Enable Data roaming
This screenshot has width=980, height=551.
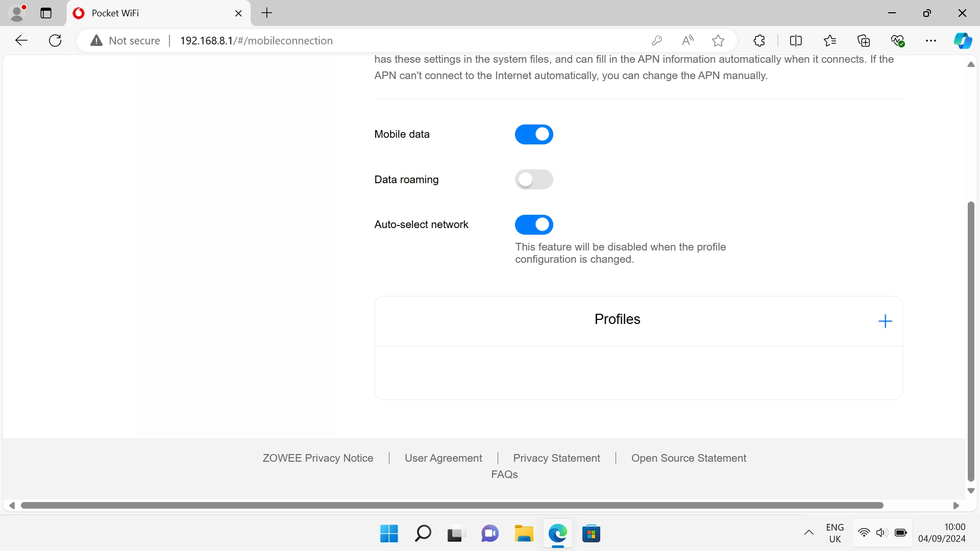coord(534,179)
